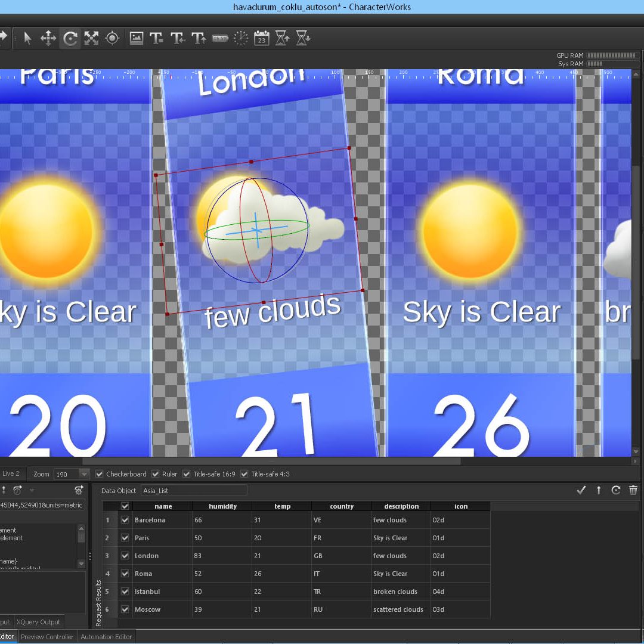The width and height of the screenshot is (644, 644).
Task: Activate the move tool with four arrows
Action: (x=48, y=39)
